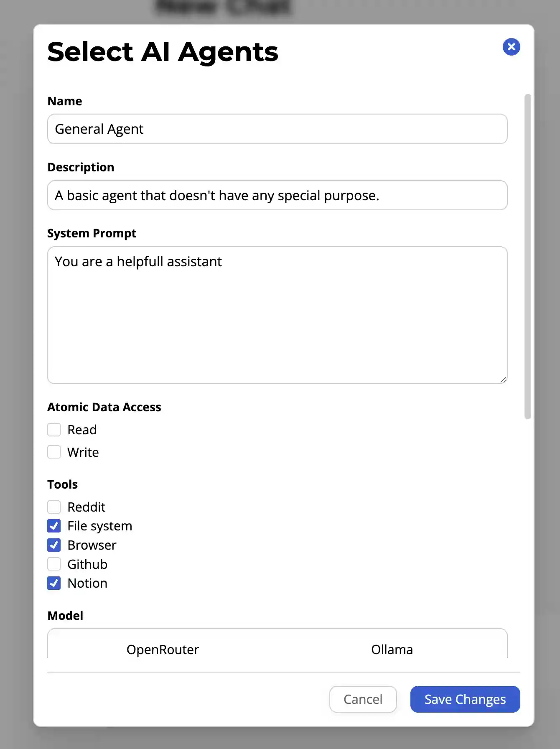Select the Write label text
This screenshot has height=749, width=560.
point(82,452)
